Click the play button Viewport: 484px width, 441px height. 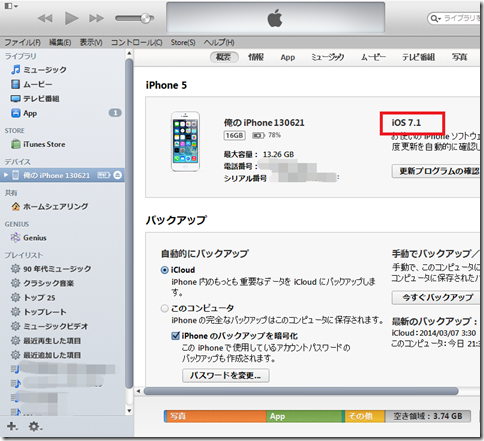pos(71,18)
